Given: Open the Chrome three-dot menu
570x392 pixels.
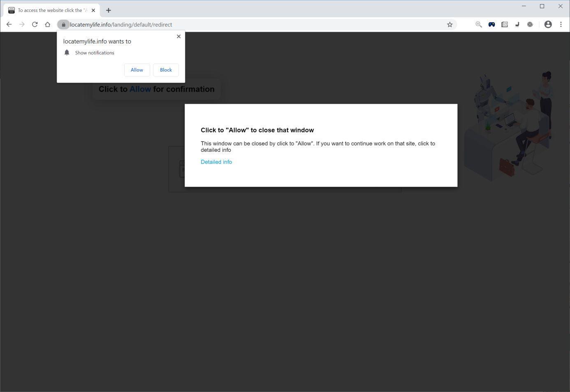Looking at the screenshot, I should coord(561,25).
